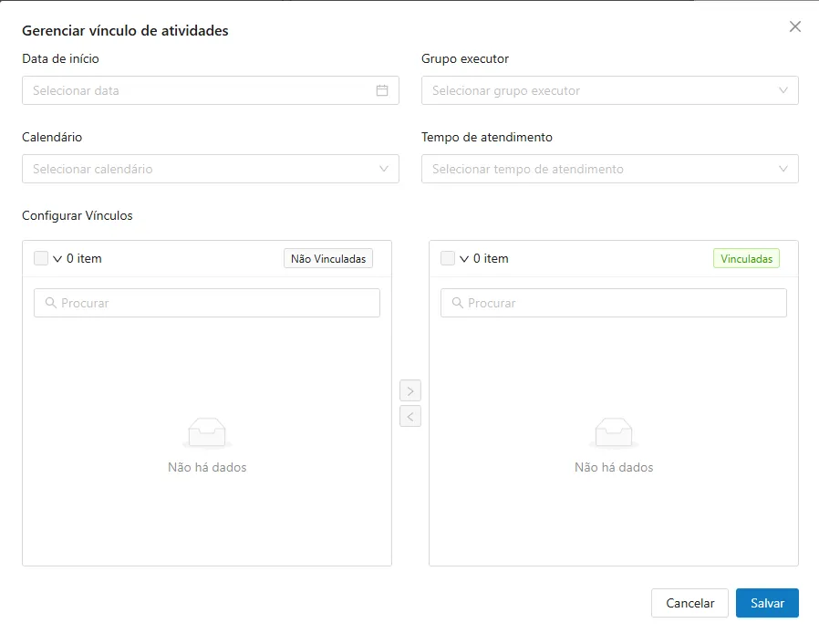The height and width of the screenshot is (644, 819).
Task: Open Selecionar grupo executor dropdown
Action: (x=609, y=90)
